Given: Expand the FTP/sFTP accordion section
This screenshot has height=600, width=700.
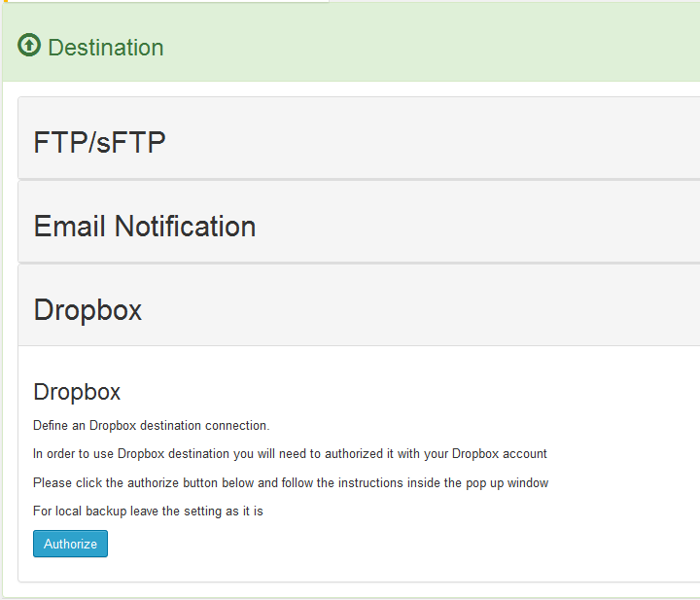Looking at the screenshot, I should click(359, 138).
